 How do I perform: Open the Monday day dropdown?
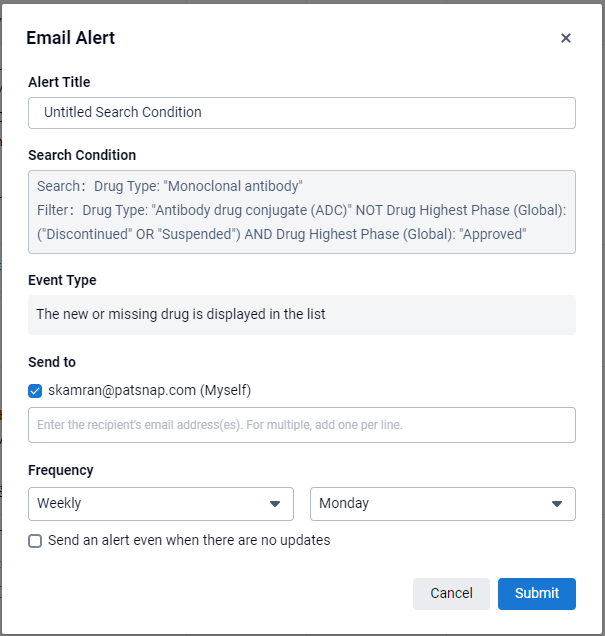432,504
